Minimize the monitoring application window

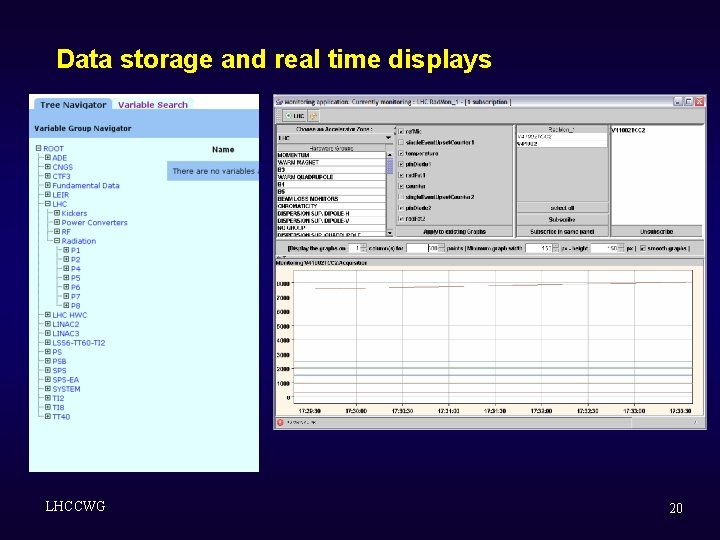click(678, 101)
